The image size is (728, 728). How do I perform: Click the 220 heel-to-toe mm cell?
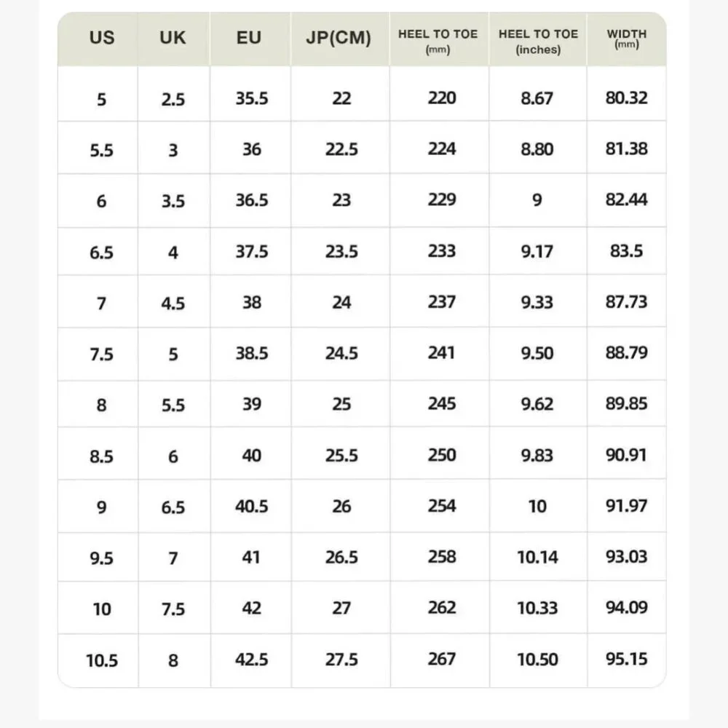[x=442, y=98]
